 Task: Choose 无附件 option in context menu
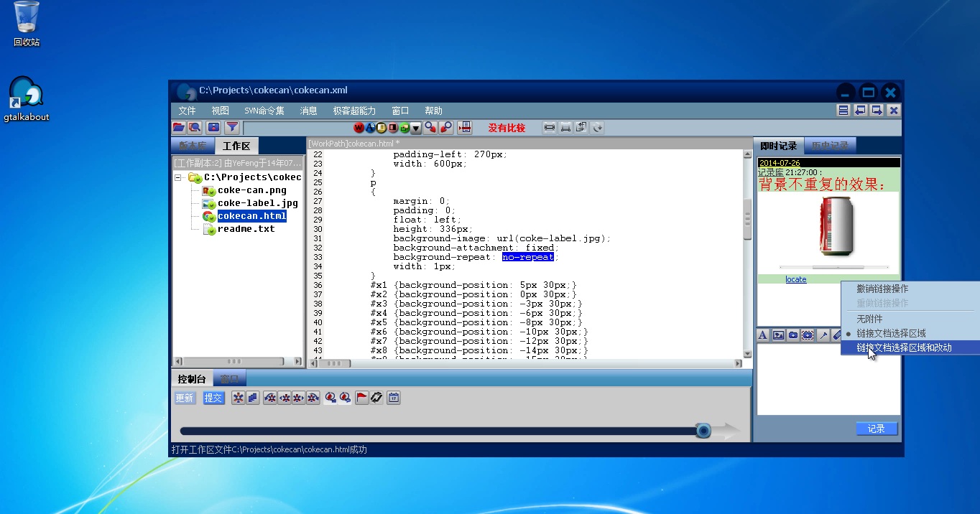pos(910,319)
